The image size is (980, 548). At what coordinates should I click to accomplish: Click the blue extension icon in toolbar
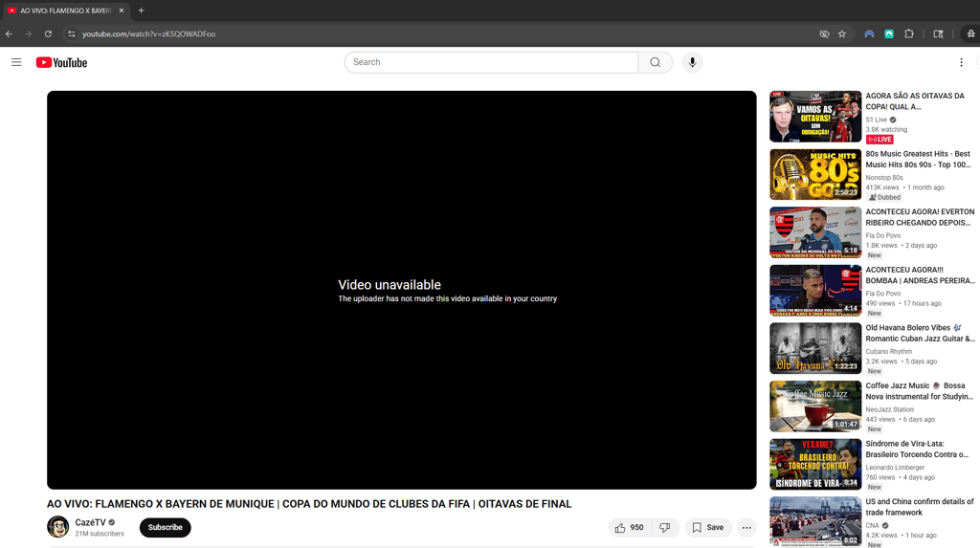click(869, 33)
